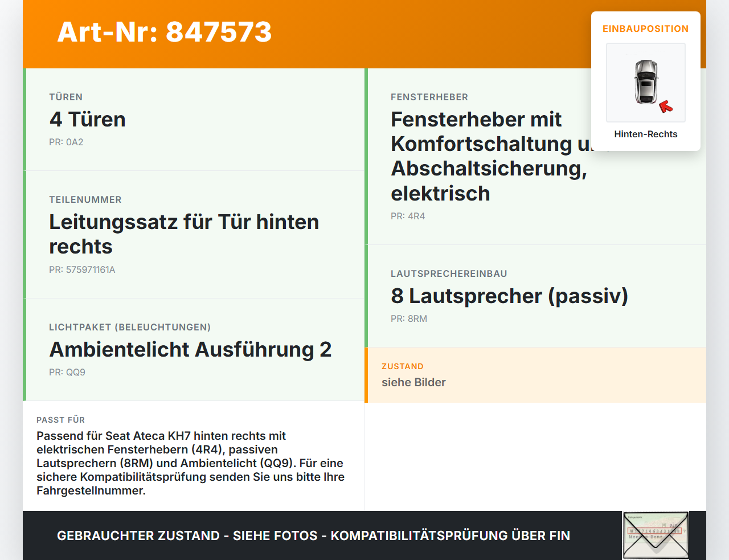Click the 'EINBAUPOSITION' label
Image resolution: width=729 pixels, height=560 pixels.
pyautogui.click(x=646, y=28)
